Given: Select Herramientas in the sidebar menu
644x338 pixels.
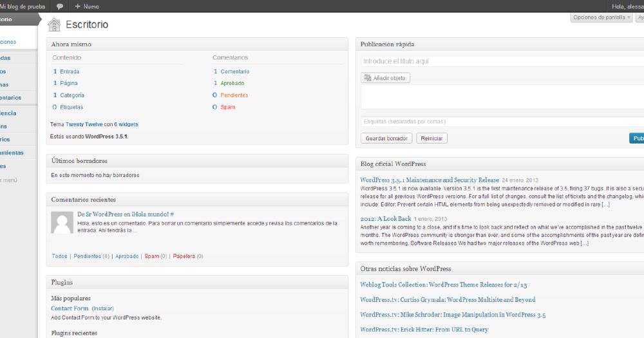Looking at the screenshot, I should click(x=12, y=153).
